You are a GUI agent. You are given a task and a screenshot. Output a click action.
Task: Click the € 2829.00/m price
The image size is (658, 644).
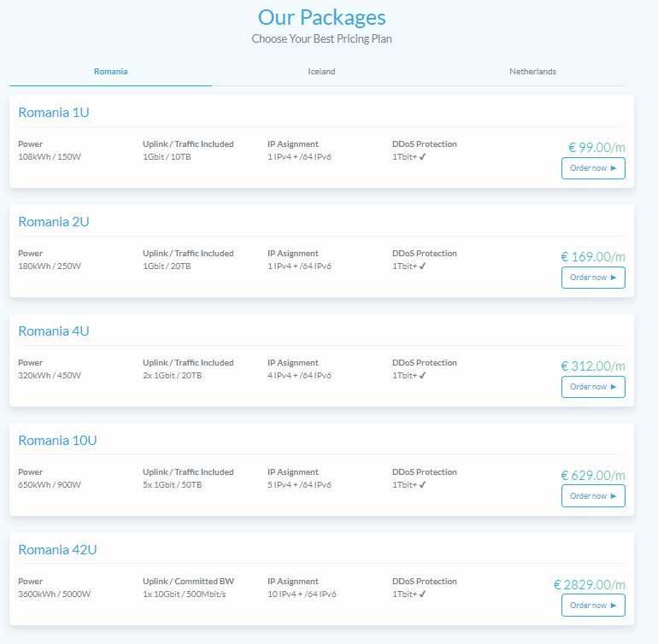[x=590, y=585]
